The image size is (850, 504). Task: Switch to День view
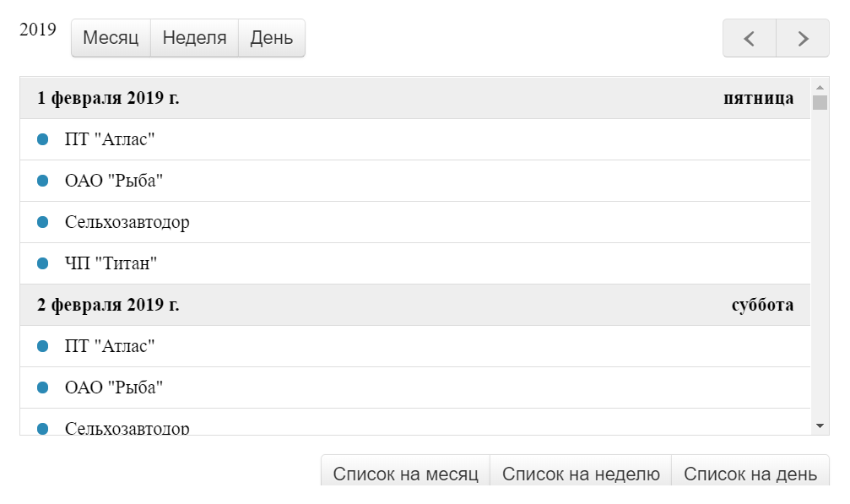coord(272,38)
